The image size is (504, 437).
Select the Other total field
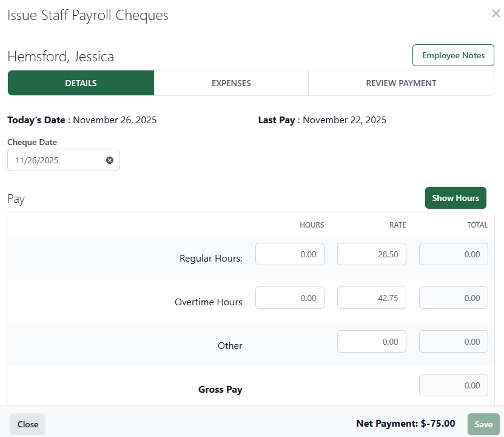453,342
